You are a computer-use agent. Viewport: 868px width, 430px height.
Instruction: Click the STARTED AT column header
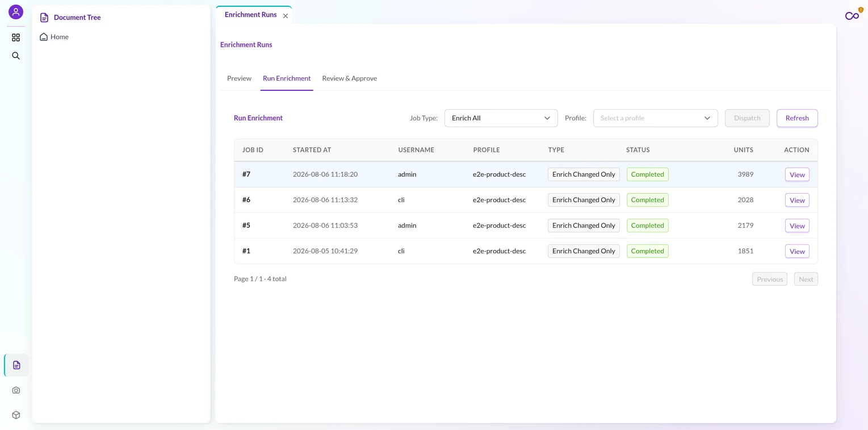(312, 150)
